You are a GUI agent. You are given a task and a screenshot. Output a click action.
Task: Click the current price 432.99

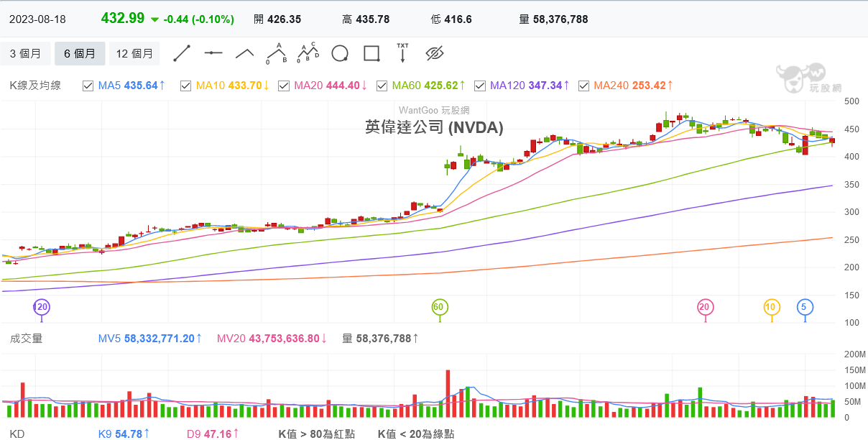click(123, 19)
